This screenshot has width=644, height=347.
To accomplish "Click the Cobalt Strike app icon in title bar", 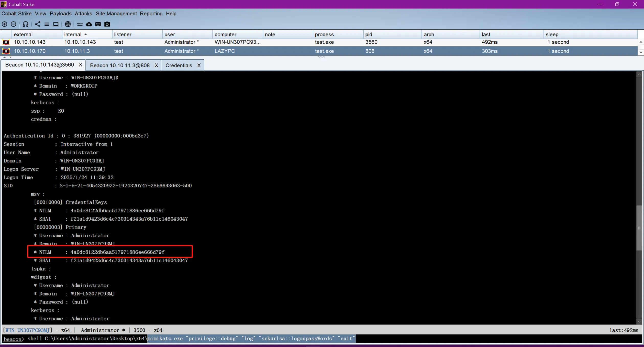I will point(4,4).
